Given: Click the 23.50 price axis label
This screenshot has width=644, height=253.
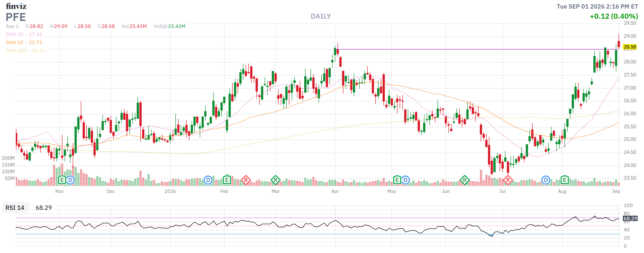Looking at the screenshot, I should (x=630, y=178).
